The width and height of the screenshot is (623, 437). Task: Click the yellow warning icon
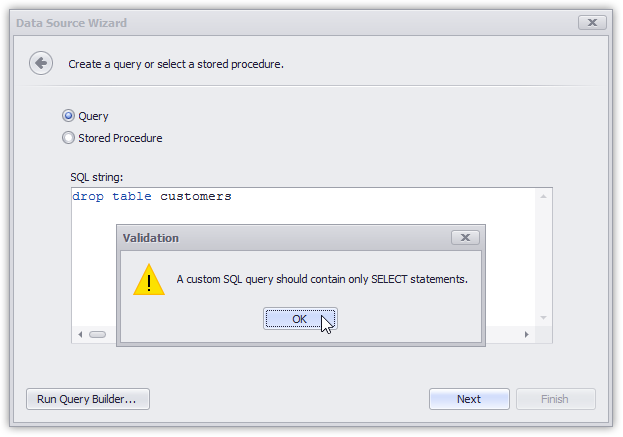pos(149,280)
